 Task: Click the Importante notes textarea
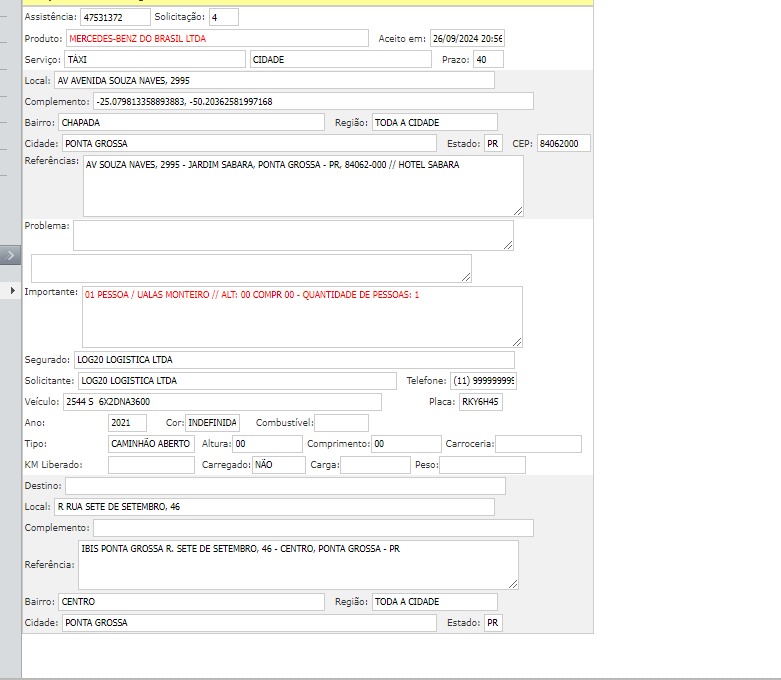302,317
